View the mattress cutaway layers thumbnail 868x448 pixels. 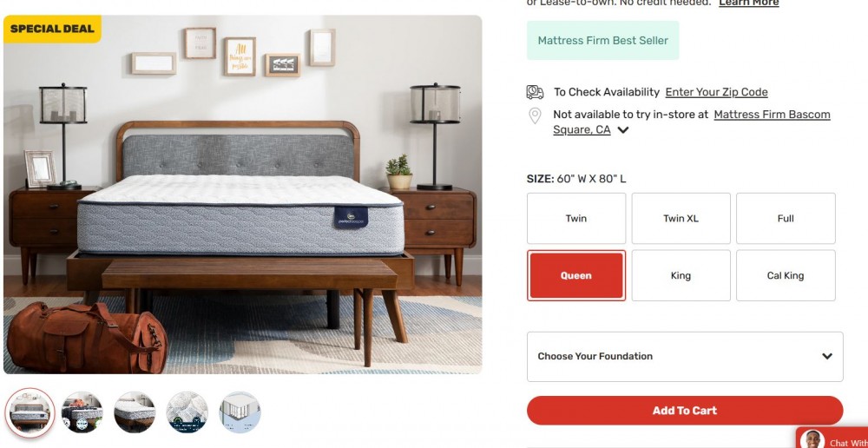point(240,412)
